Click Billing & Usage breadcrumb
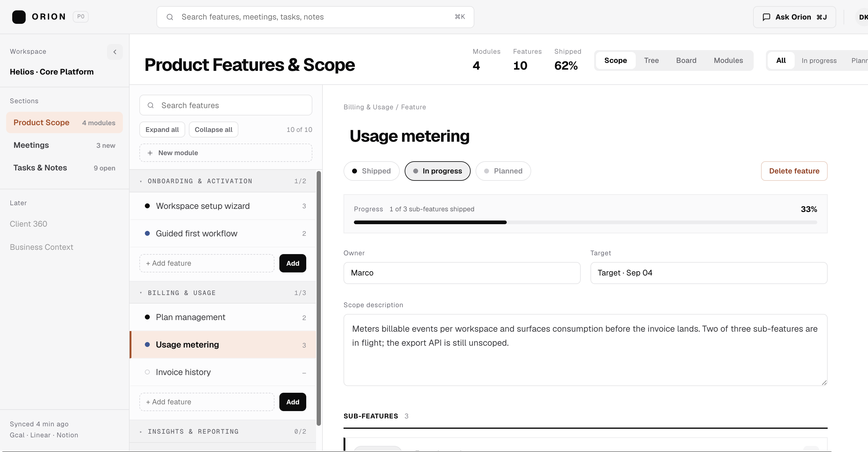 (368, 107)
